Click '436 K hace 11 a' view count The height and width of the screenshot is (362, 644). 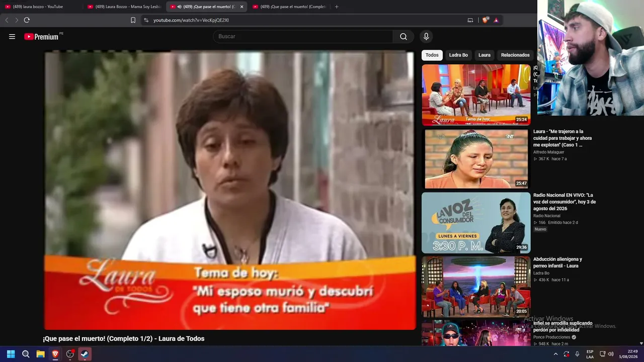tap(551, 280)
